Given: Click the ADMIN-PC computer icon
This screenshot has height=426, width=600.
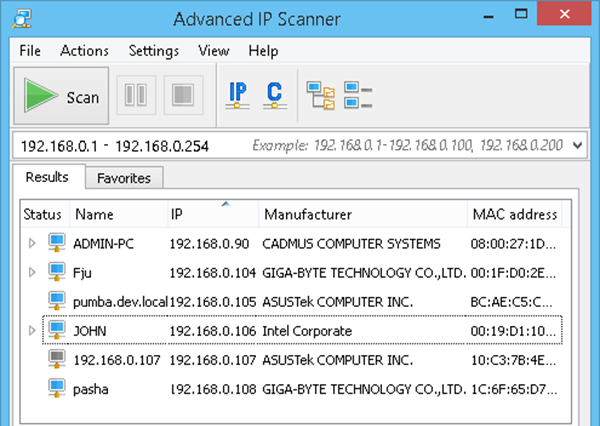Looking at the screenshot, I should pyautogui.click(x=57, y=243).
